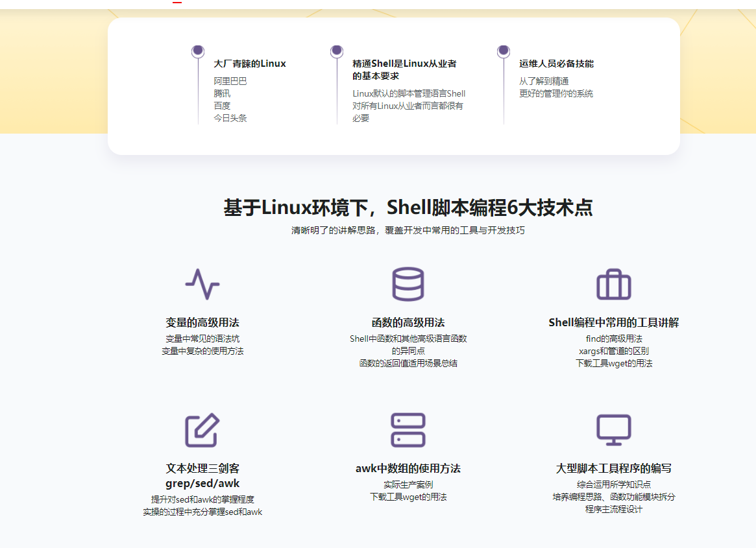The image size is (756, 548).
Task: Click the purple dot beside 大厂青睐的Linux
Action: pos(197,51)
